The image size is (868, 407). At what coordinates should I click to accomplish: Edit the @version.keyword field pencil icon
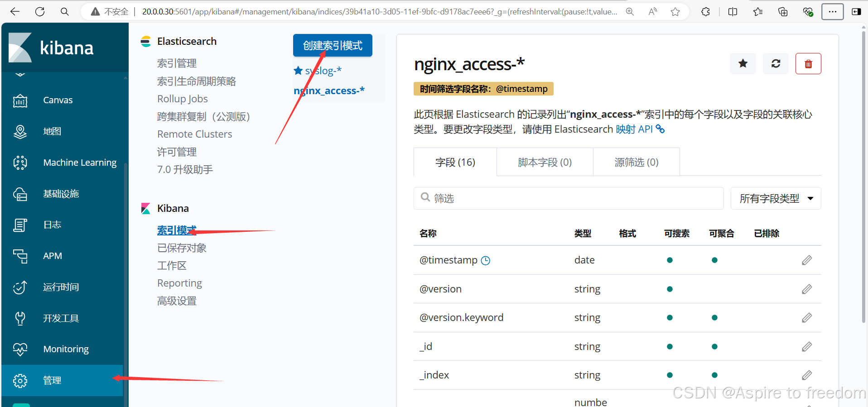tap(807, 318)
